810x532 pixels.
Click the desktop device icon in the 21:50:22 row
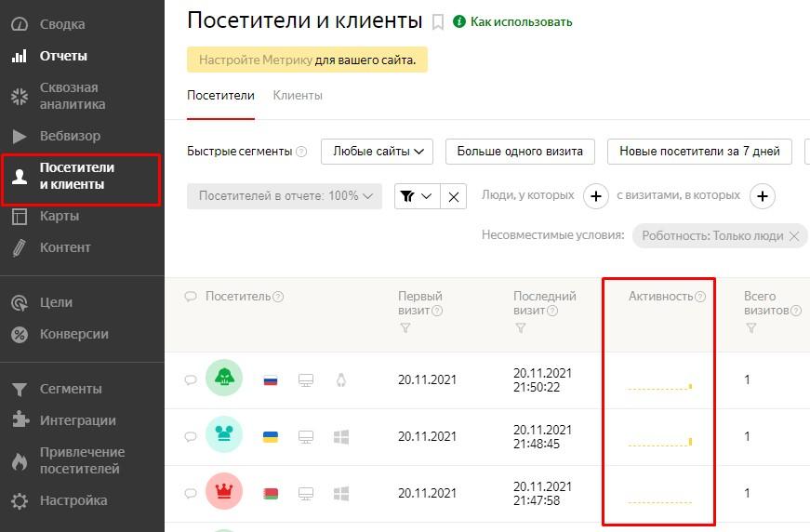tap(306, 380)
